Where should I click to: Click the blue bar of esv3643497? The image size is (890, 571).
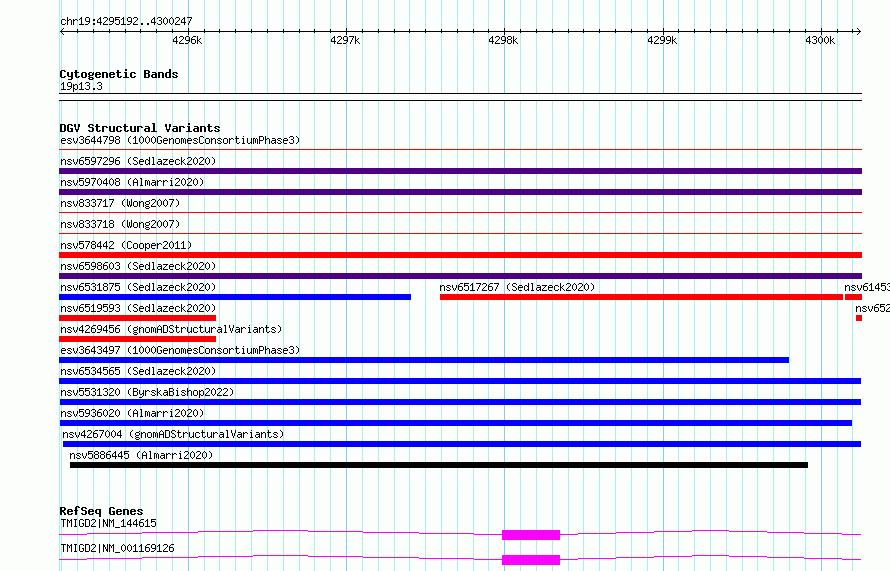click(424, 360)
